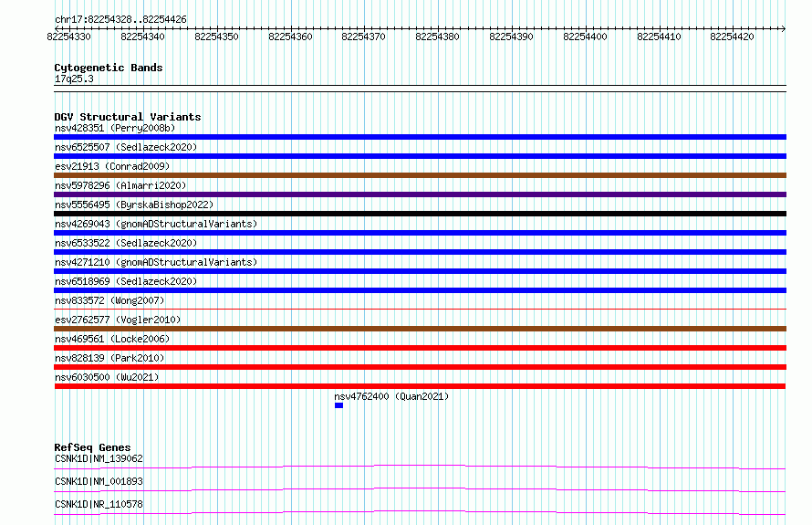Click the DGV Structural Variants track title
Screen dimensions: 812x525
pyautogui.click(x=128, y=117)
